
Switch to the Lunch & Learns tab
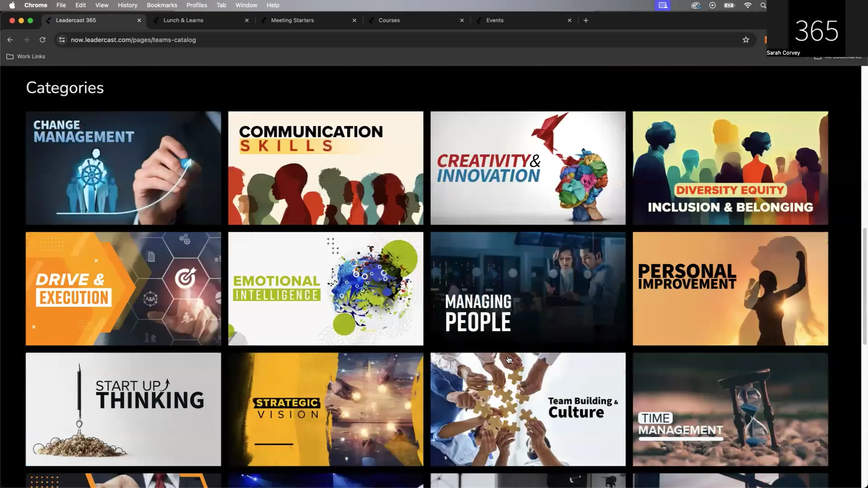coord(201,20)
